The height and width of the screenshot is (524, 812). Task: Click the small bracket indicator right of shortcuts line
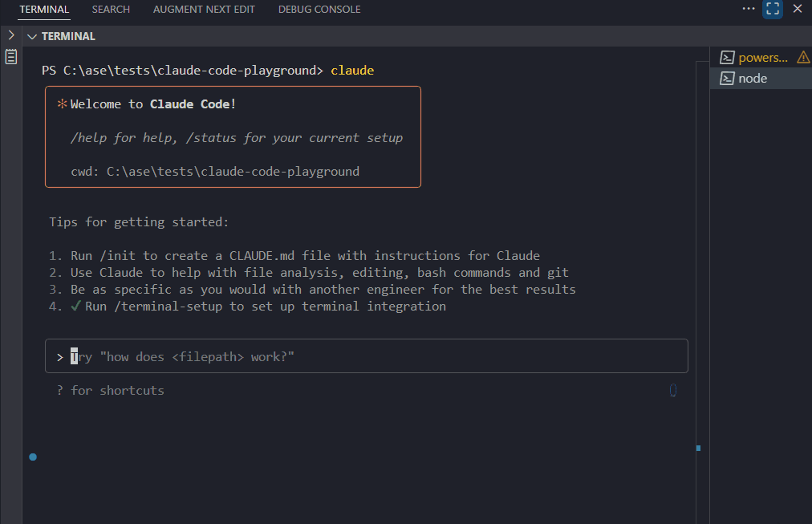click(x=672, y=390)
